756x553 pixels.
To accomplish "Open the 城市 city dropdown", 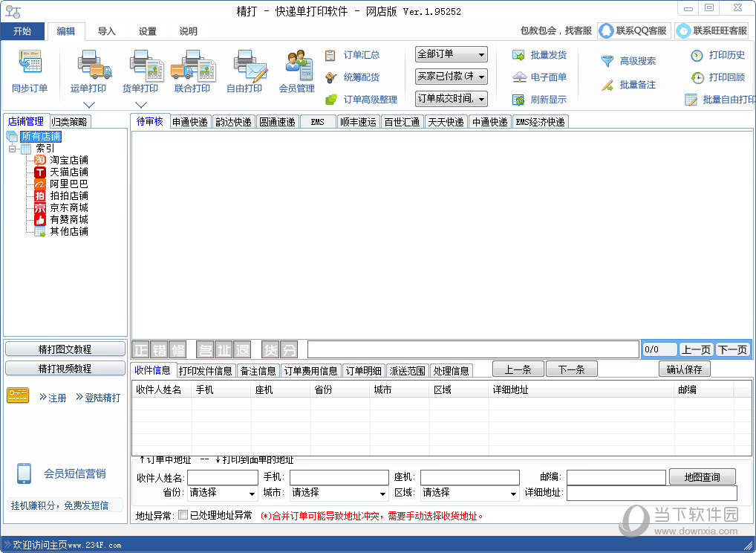I will coord(339,493).
